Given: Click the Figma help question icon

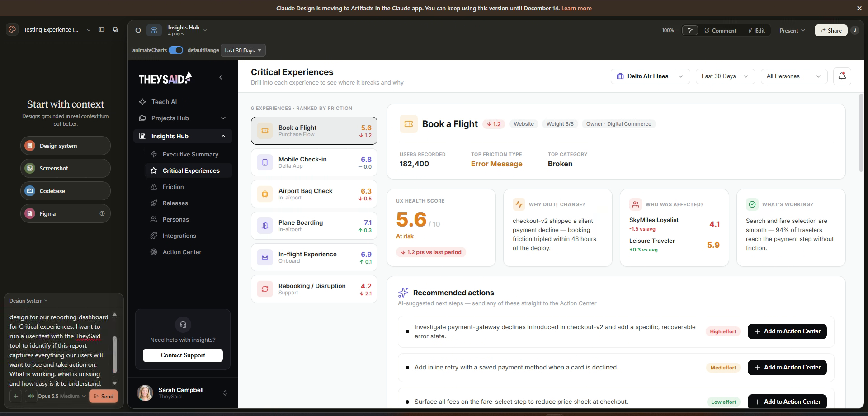Looking at the screenshot, I should point(102,213).
